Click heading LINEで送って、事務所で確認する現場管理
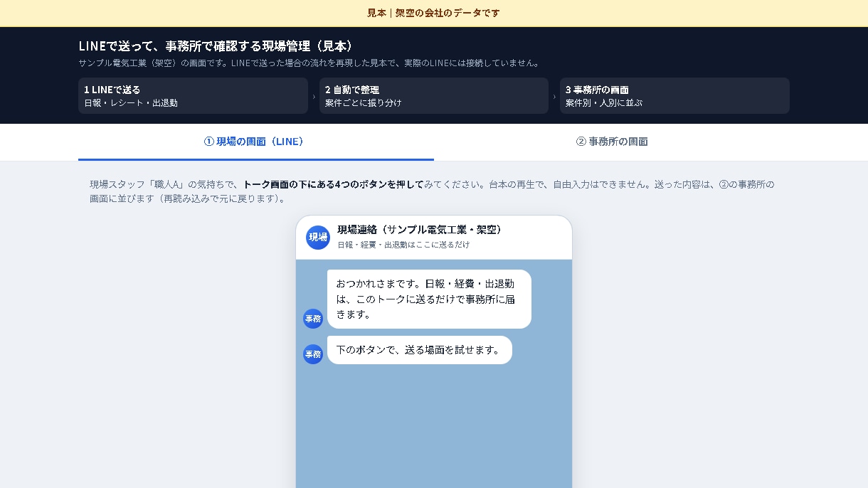The height and width of the screenshot is (488, 868). tap(216, 46)
